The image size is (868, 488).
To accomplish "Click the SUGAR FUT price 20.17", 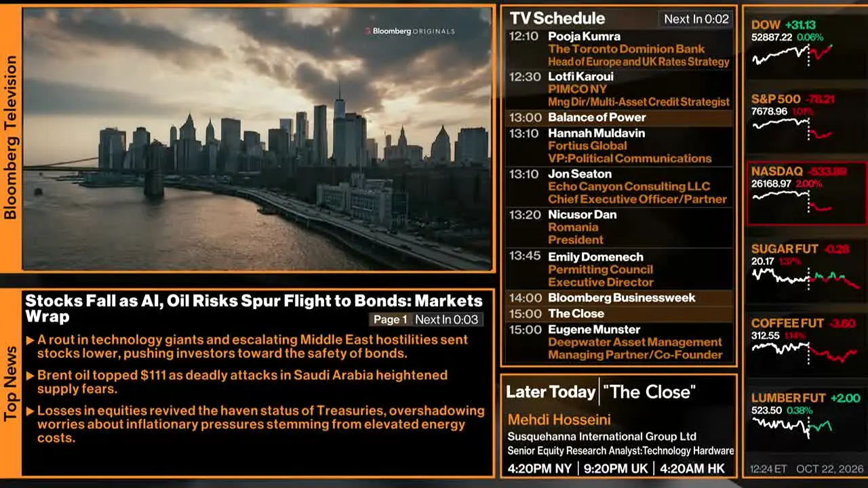I will click(x=763, y=261).
